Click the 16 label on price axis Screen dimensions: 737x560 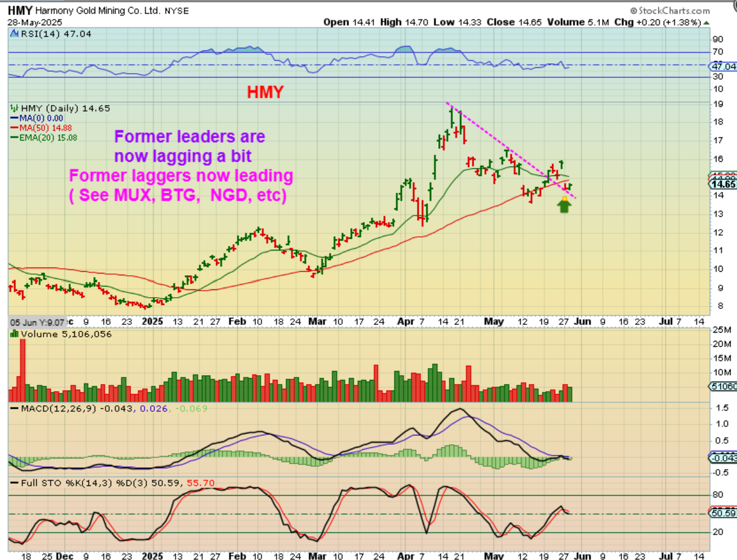pyautogui.click(x=719, y=158)
